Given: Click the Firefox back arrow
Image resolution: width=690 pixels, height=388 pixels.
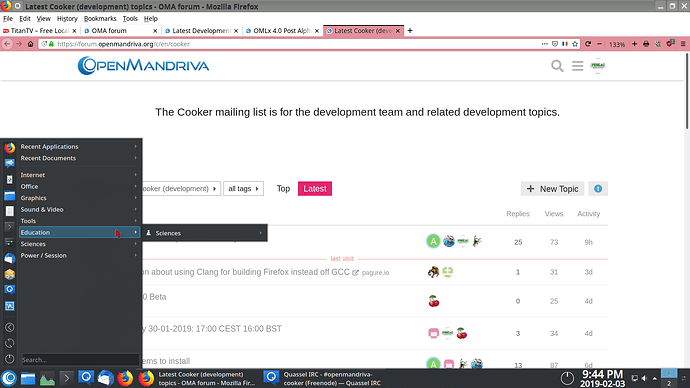Looking at the screenshot, I should [7, 44].
